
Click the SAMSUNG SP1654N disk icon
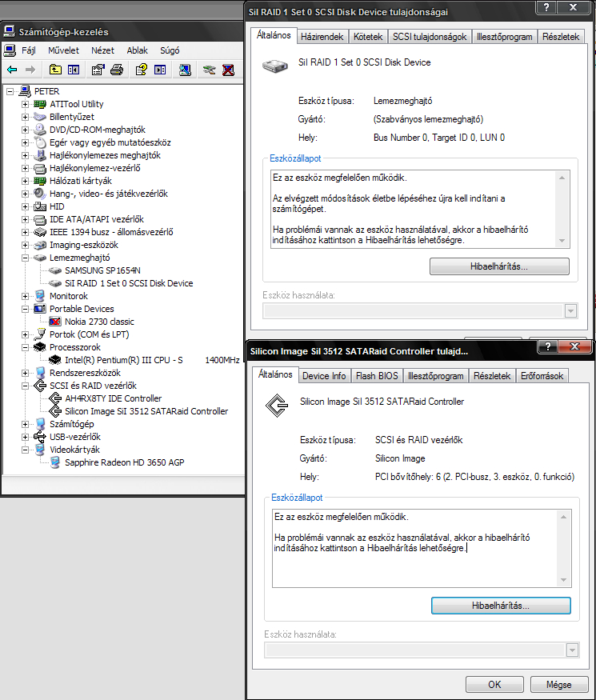(x=55, y=270)
